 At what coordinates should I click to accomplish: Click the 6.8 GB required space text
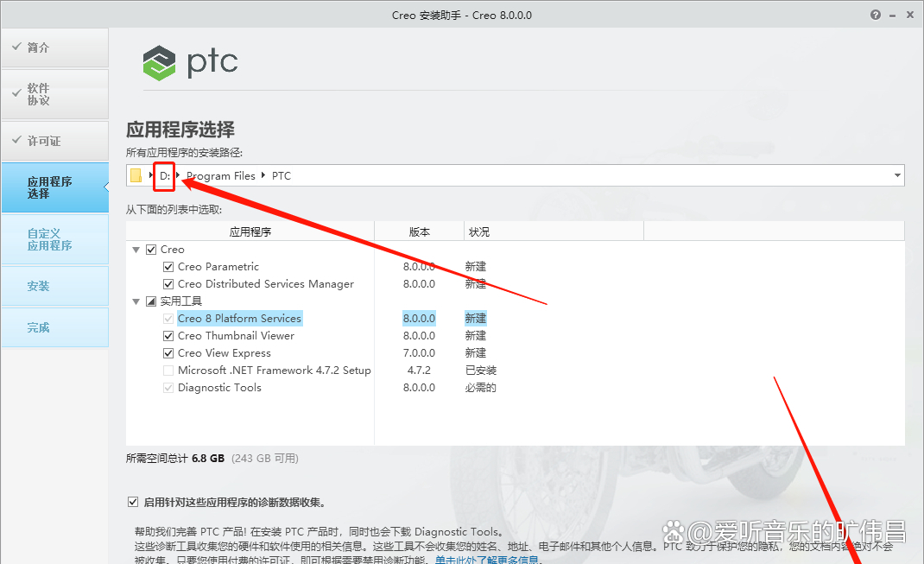point(208,459)
